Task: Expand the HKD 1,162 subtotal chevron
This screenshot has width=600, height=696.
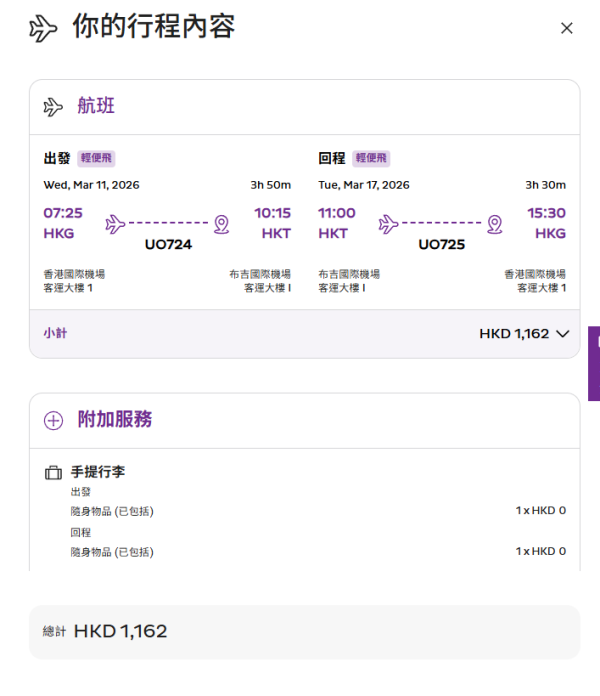Action: [x=563, y=334]
